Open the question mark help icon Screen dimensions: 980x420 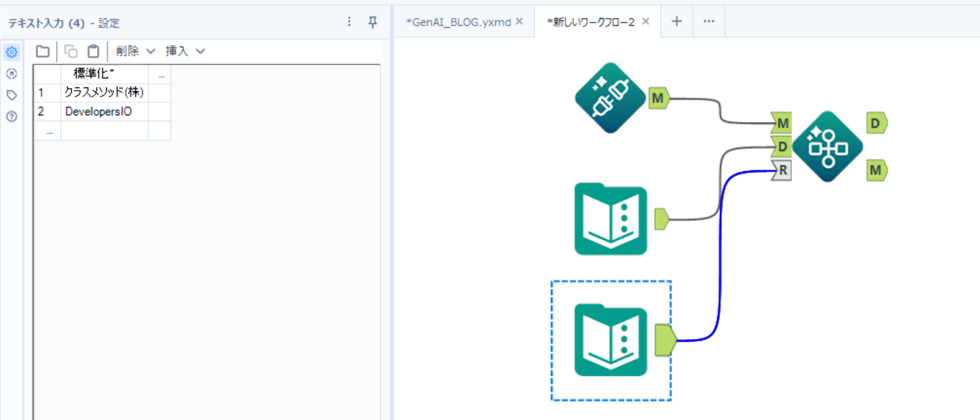click(x=11, y=117)
